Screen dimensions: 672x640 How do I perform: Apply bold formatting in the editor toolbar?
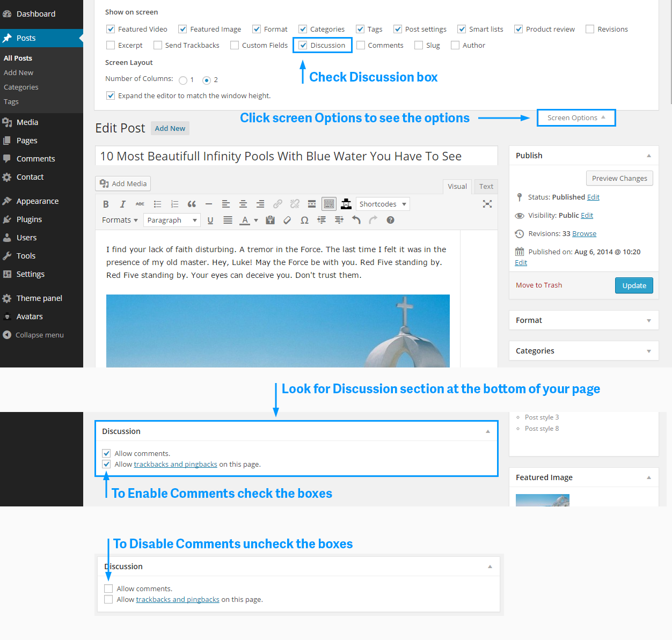[x=106, y=204]
